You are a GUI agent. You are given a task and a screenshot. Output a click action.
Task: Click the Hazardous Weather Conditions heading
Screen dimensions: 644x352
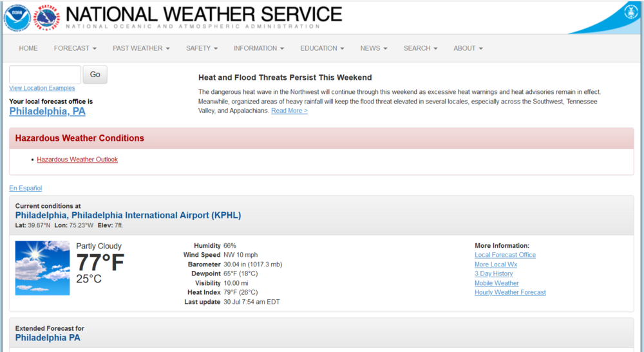pyautogui.click(x=80, y=138)
